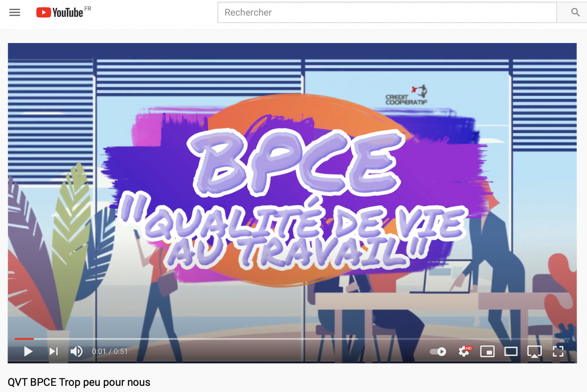Skip to the next video
The width and height of the screenshot is (587, 392).
[x=54, y=351]
